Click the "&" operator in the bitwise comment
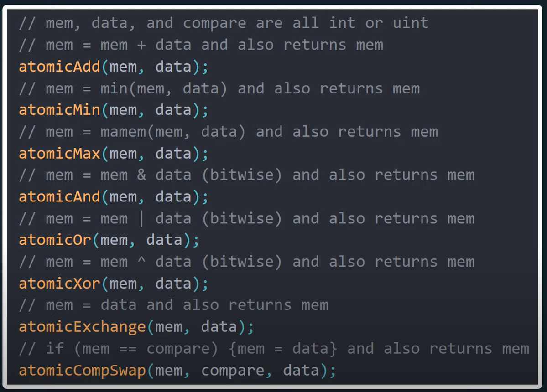The height and width of the screenshot is (392, 547). 142,175
